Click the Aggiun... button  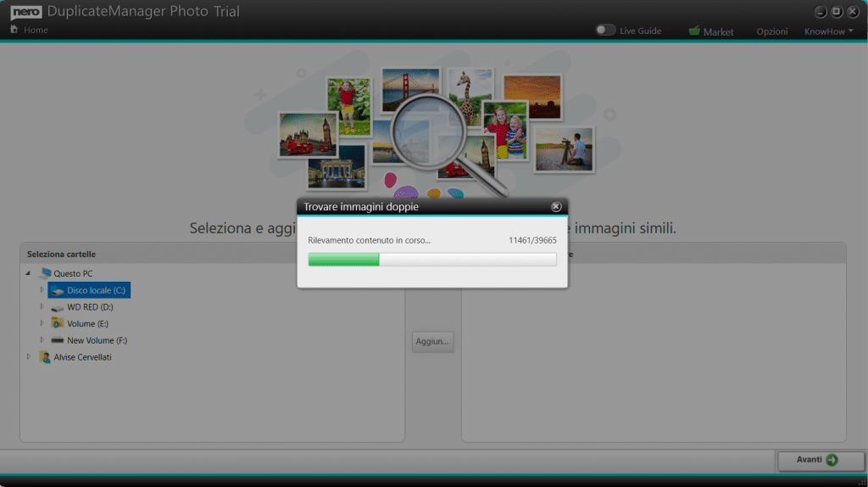pos(432,341)
